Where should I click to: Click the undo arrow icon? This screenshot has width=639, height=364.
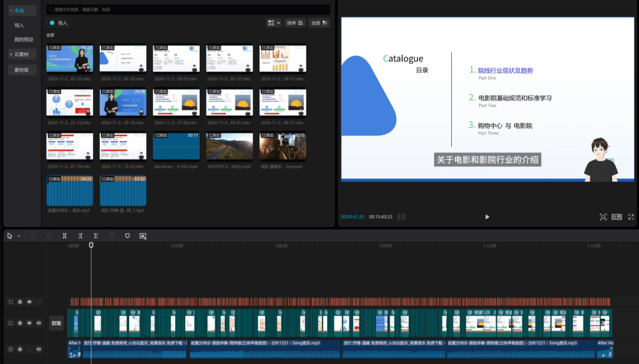pos(34,236)
